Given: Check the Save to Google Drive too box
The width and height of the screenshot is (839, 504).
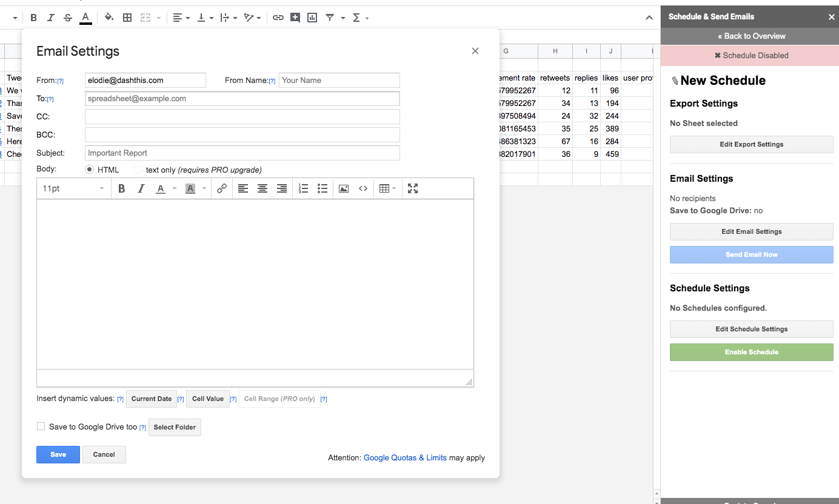Looking at the screenshot, I should tap(41, 426).
